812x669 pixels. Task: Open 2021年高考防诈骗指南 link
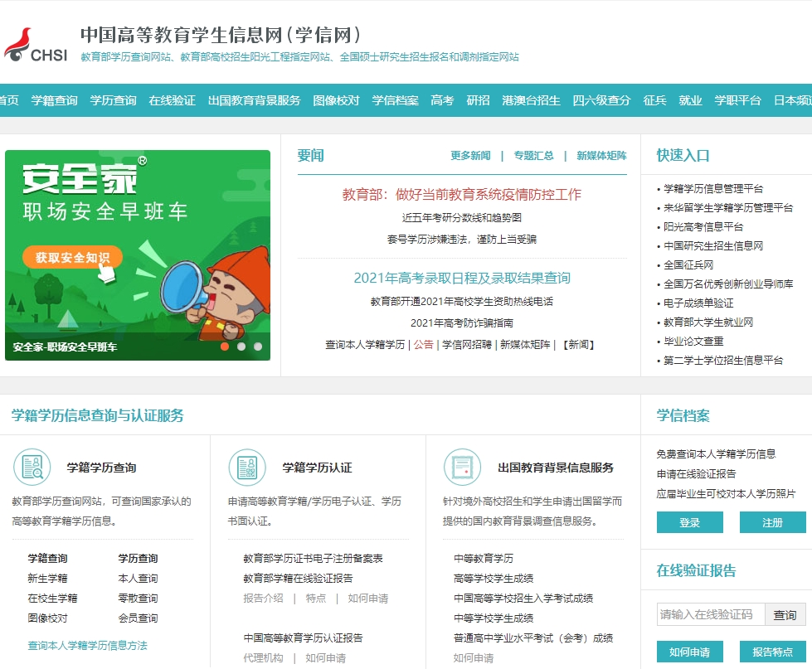point(462,322)
